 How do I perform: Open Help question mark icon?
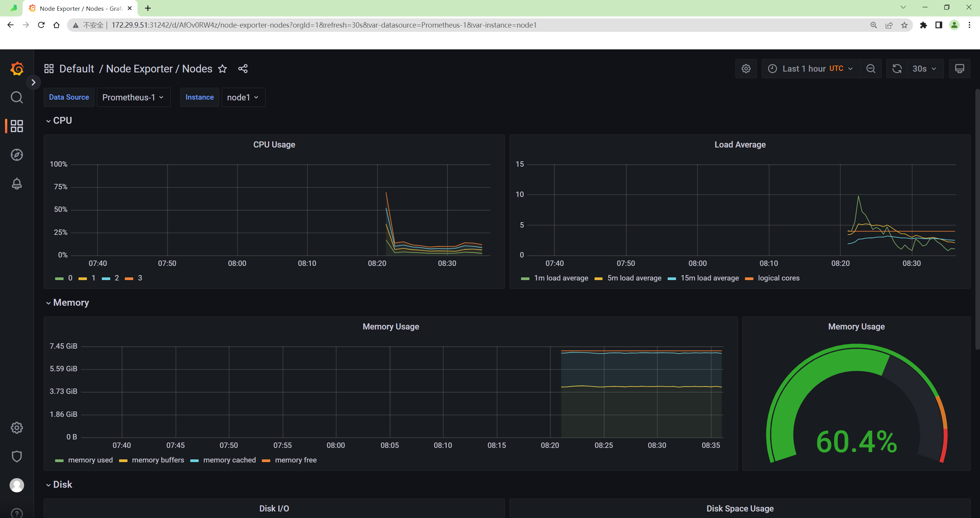[17, 513]
